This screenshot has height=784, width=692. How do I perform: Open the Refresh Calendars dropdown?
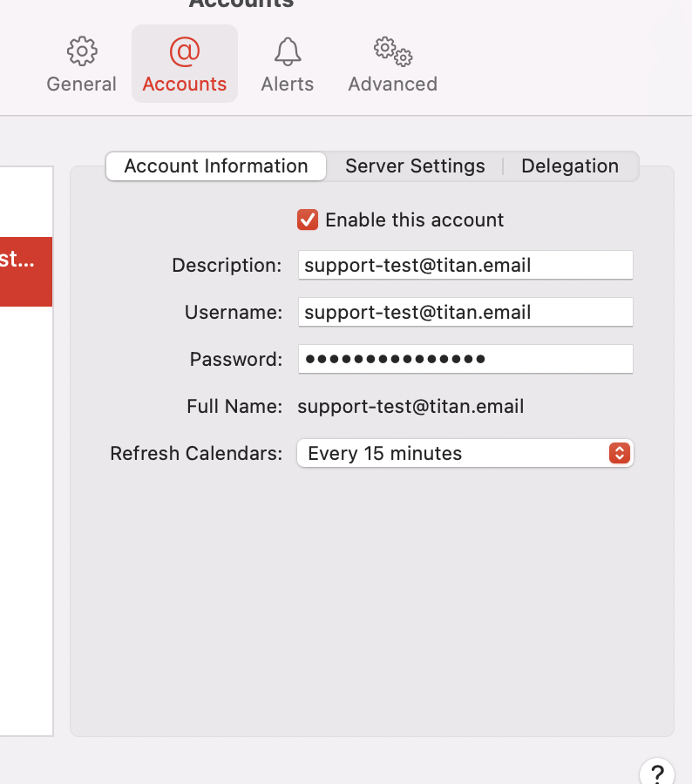tap(465, 453)
